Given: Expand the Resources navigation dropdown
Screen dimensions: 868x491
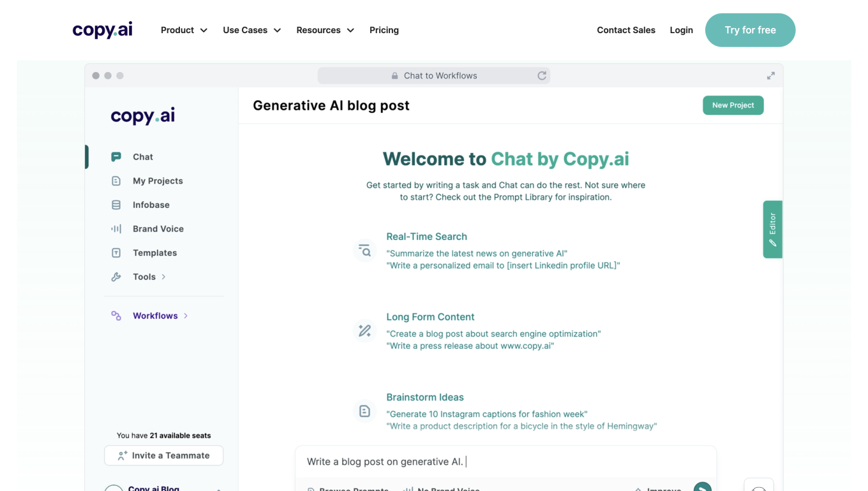Looking at the screenshot, I should coord(325,30).
